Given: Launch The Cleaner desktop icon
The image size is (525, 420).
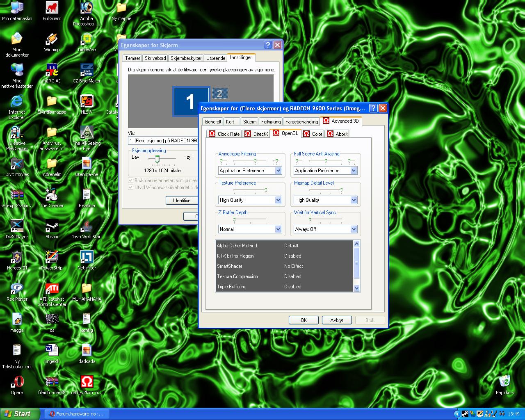Looking at the screenshot, I should pos(52,198).
